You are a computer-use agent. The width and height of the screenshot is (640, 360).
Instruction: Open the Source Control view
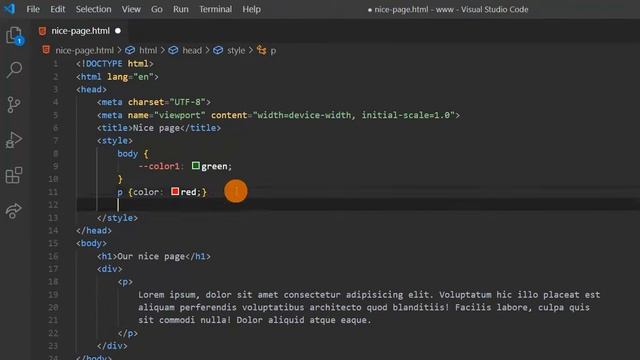click(x=14, y=104)
